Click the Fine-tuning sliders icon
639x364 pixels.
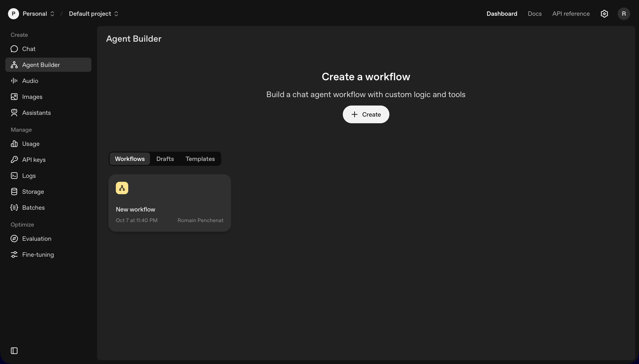(x=14, y=254)
